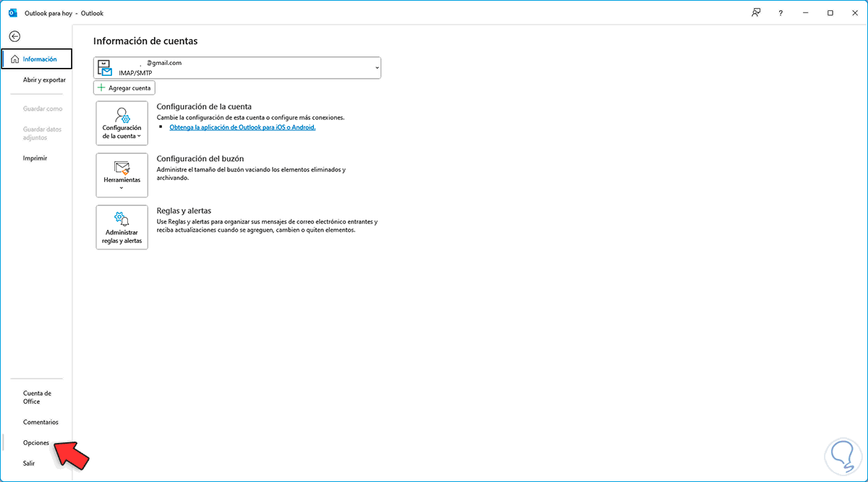Click the help question mark icon
This screenshot has width=868, height=482.
coord(780,12)
